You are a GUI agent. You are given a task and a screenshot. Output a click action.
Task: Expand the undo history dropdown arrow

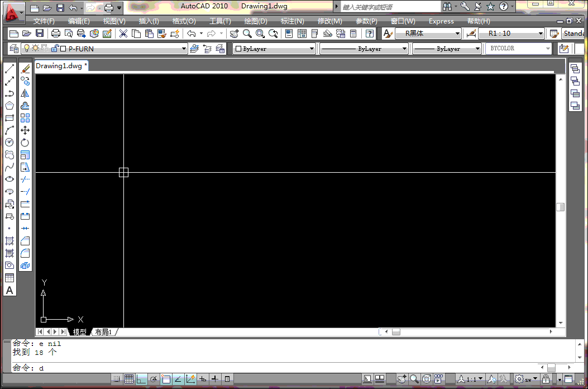(x=201, y=34)
